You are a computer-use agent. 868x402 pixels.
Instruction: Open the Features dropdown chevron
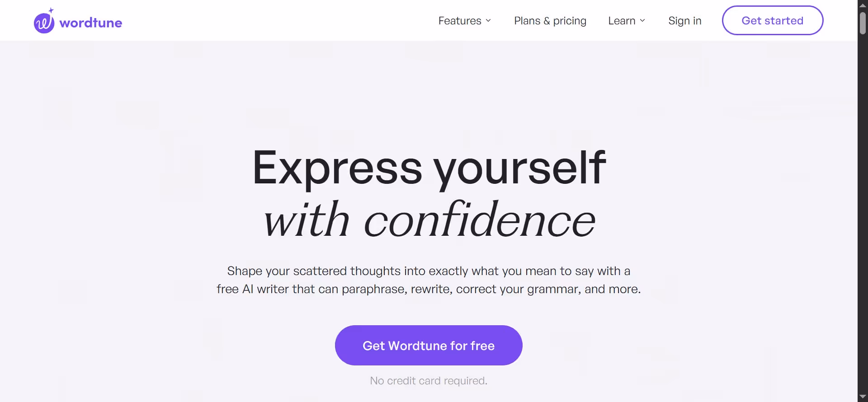click(x=489, y=20)
